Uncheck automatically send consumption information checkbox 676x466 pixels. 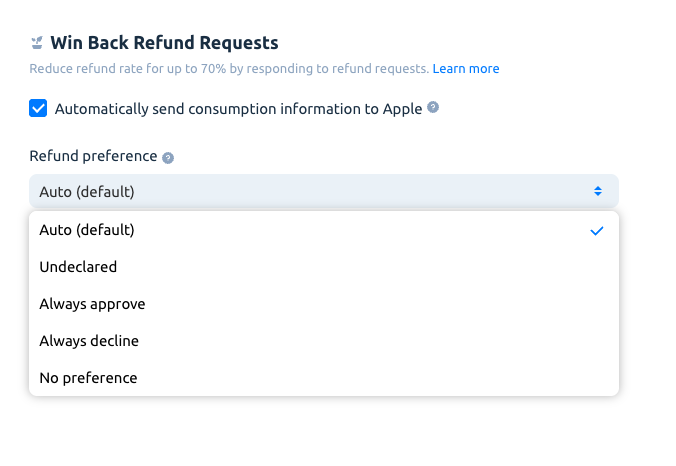point(38,108)
